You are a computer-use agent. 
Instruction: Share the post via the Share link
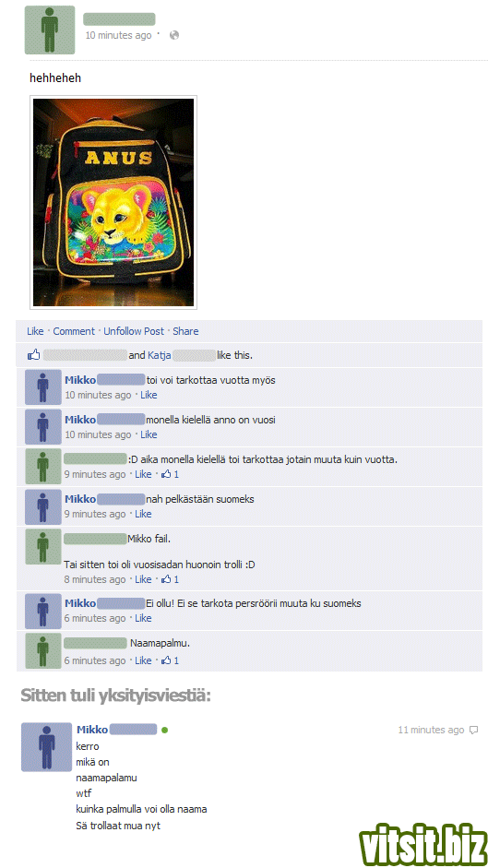[185, 331]
